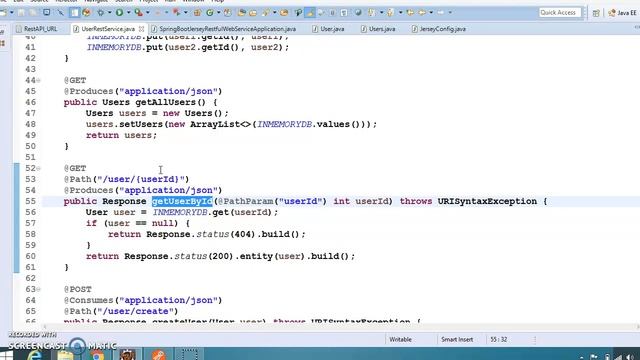Click getAllUsers method name on line 46
640x360 pixels.
pyautogui.click(x=166, y=102)
